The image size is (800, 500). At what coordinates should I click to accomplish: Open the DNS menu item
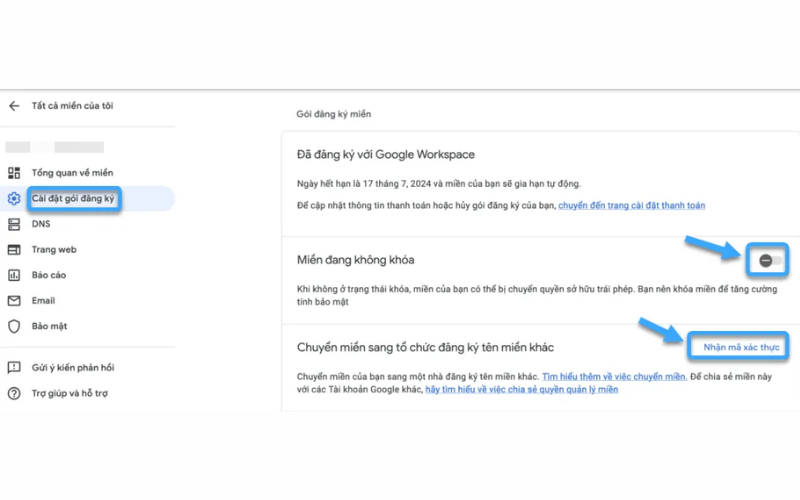[x=40, y=224]
